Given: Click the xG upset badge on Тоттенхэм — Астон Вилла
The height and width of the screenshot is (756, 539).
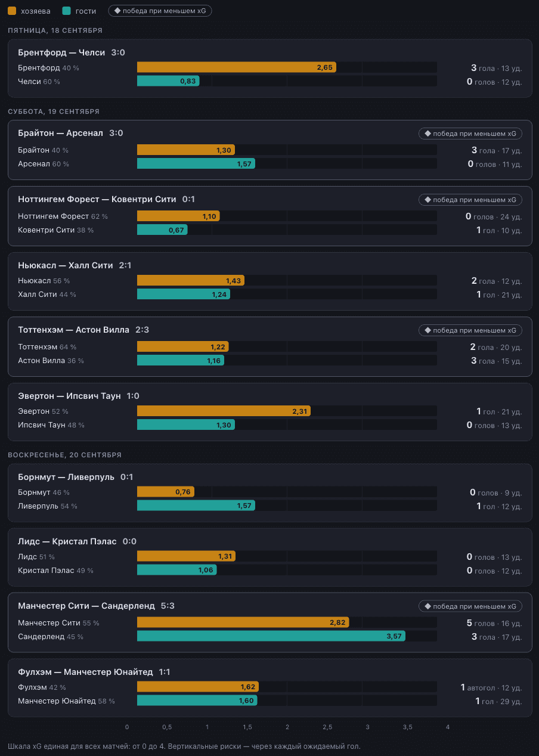Looking at the screenshot, I should (470, 330).
